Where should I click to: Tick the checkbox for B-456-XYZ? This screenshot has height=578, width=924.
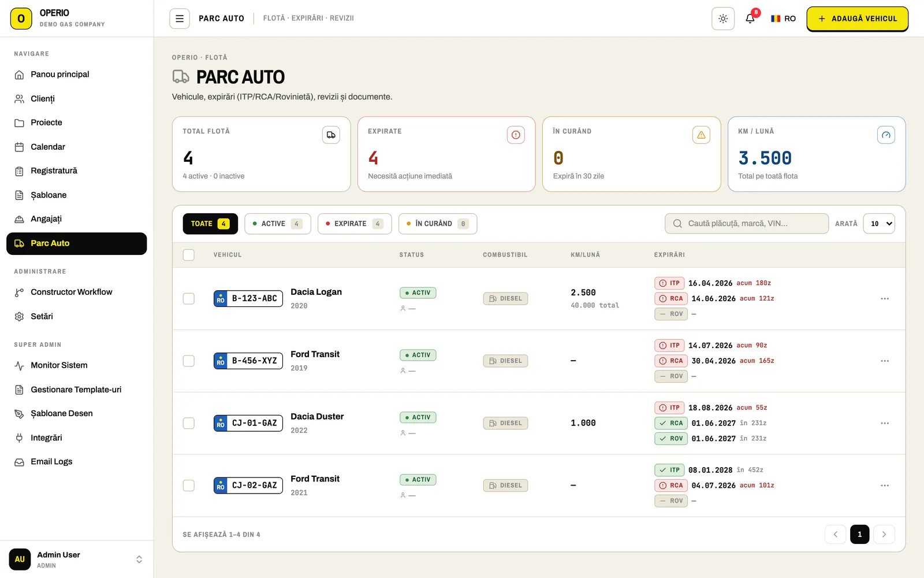coord(189,361)
